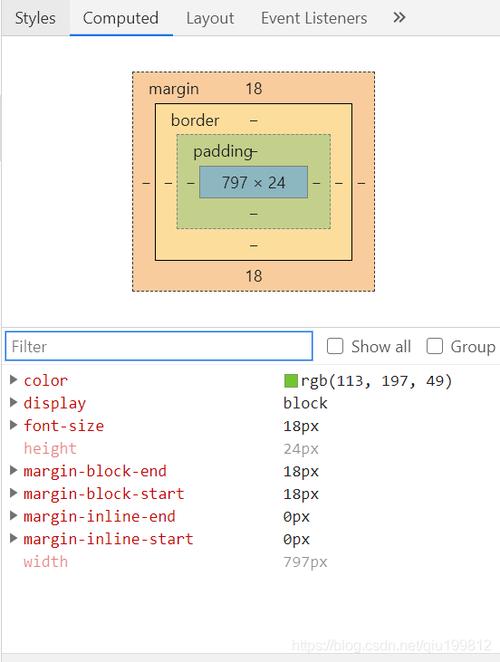500x662 pixels.
Task: Click the Filter input field
Action: pyautogui.click(x=159, y=346)
